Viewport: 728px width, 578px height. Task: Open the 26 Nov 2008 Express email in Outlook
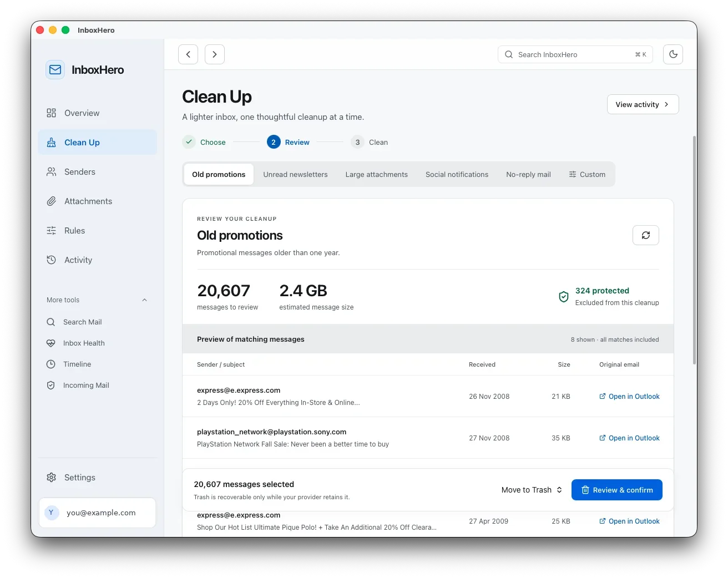point(629,397)
